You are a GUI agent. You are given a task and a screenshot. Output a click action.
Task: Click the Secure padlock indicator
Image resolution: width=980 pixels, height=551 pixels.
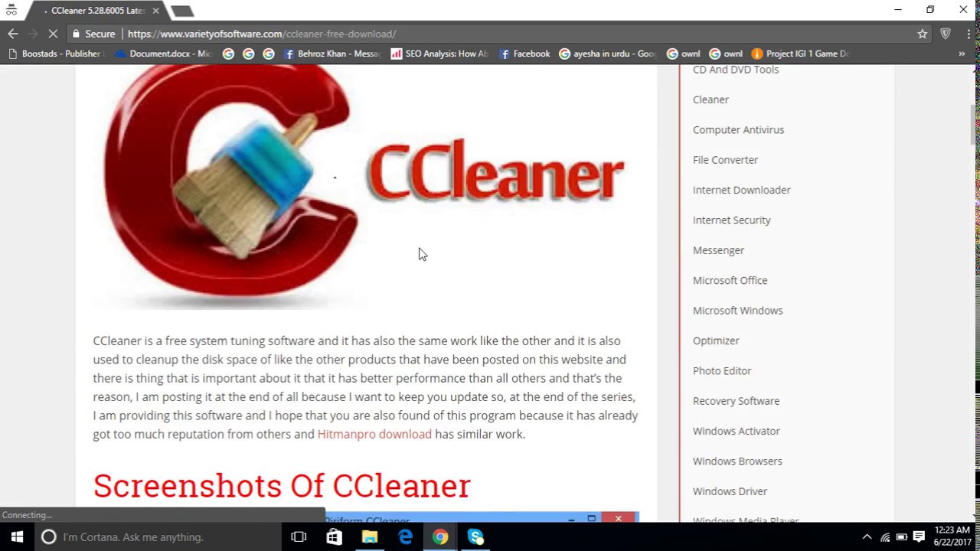pos(93,34)
